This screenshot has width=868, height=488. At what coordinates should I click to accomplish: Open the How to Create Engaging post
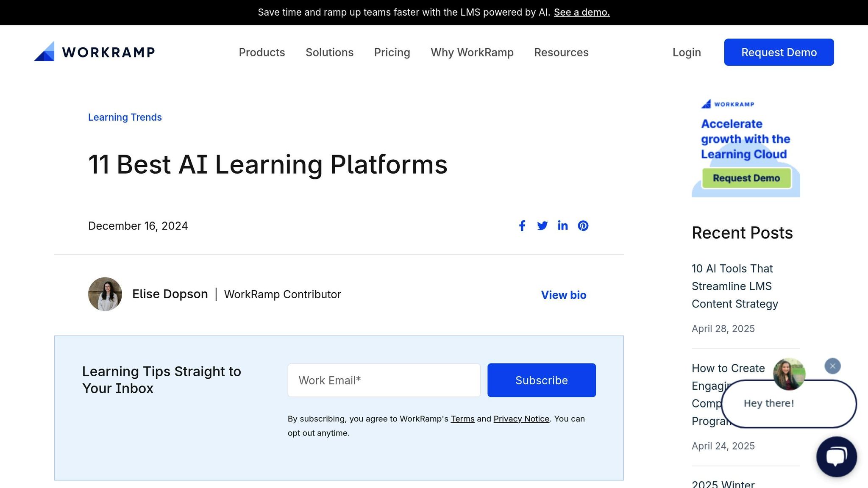click(x=728, y=368)
